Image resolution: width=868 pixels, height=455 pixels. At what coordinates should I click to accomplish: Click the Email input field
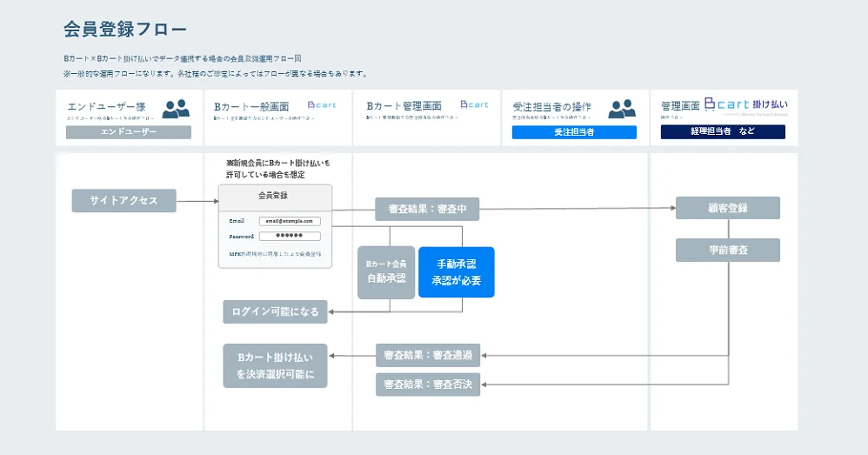(x=290, y=221)
